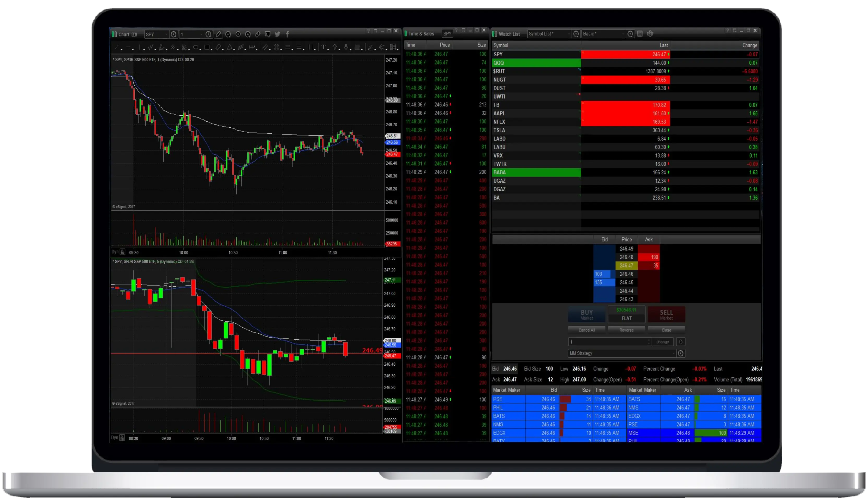Toggle the Chart window green link bars
868x498 pixels.
click(114, 34)
